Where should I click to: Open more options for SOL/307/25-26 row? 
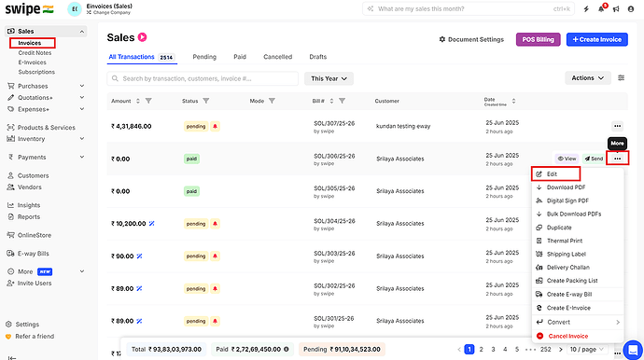coord(617,127)
